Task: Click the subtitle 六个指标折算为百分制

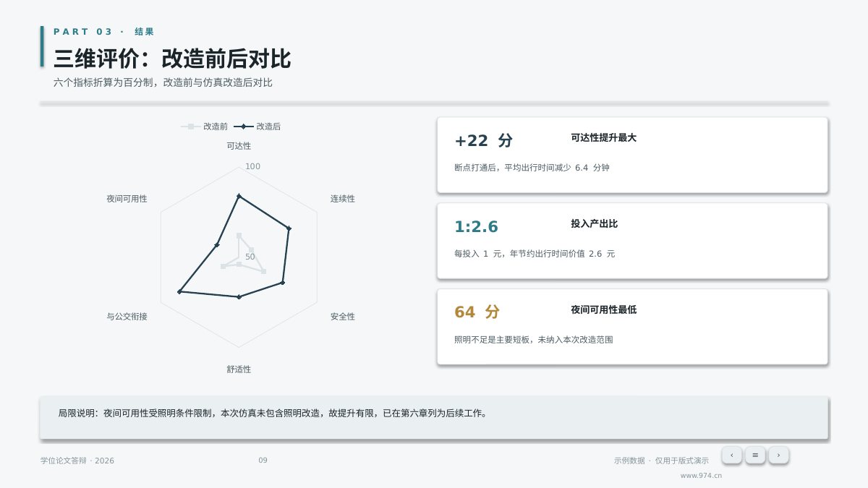Action: [163, 82]
